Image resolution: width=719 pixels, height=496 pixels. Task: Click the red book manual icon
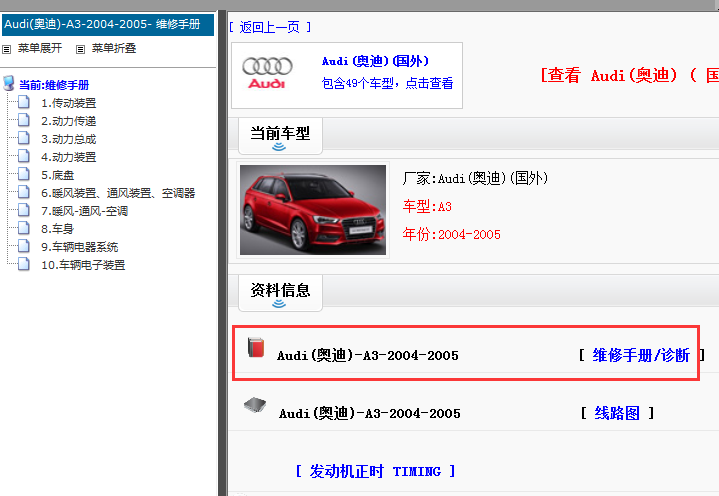pos(256,347)
